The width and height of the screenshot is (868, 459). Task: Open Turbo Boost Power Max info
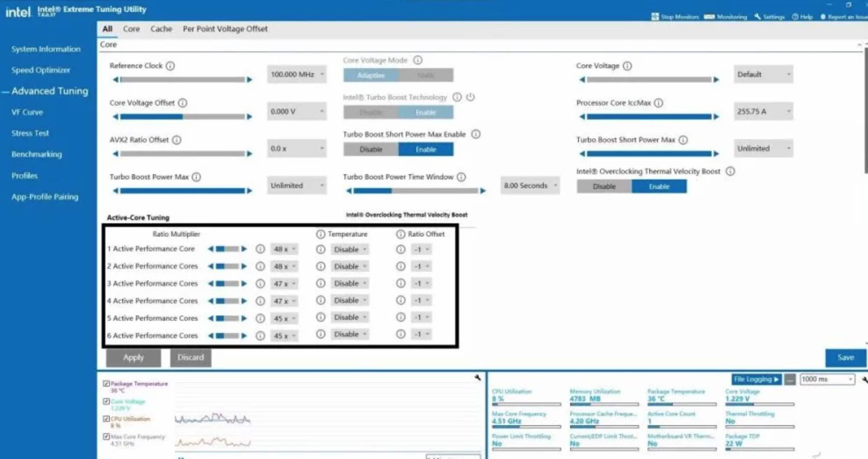click(x=196, y=177)
